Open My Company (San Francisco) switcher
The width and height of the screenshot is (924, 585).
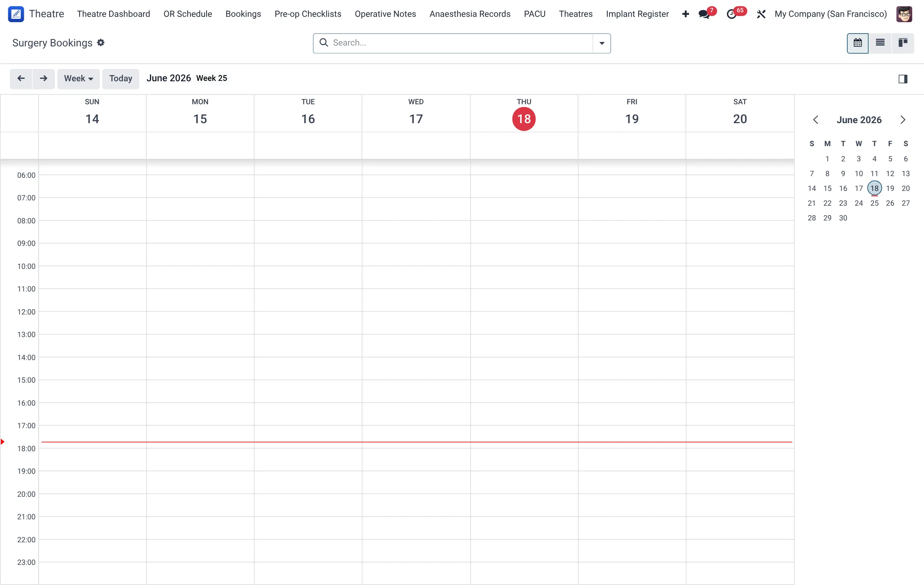click(x=830, y=14)
